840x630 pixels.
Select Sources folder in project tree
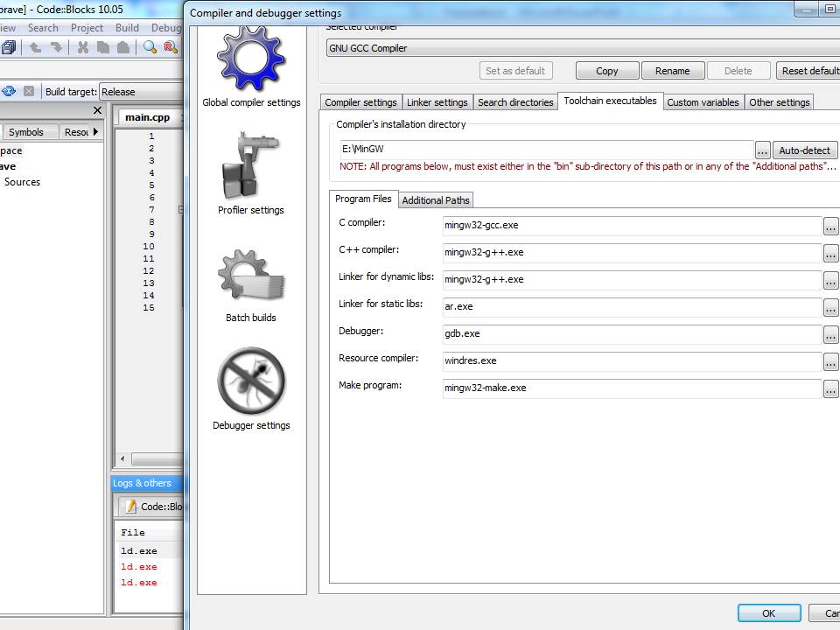tap(22, 182)
